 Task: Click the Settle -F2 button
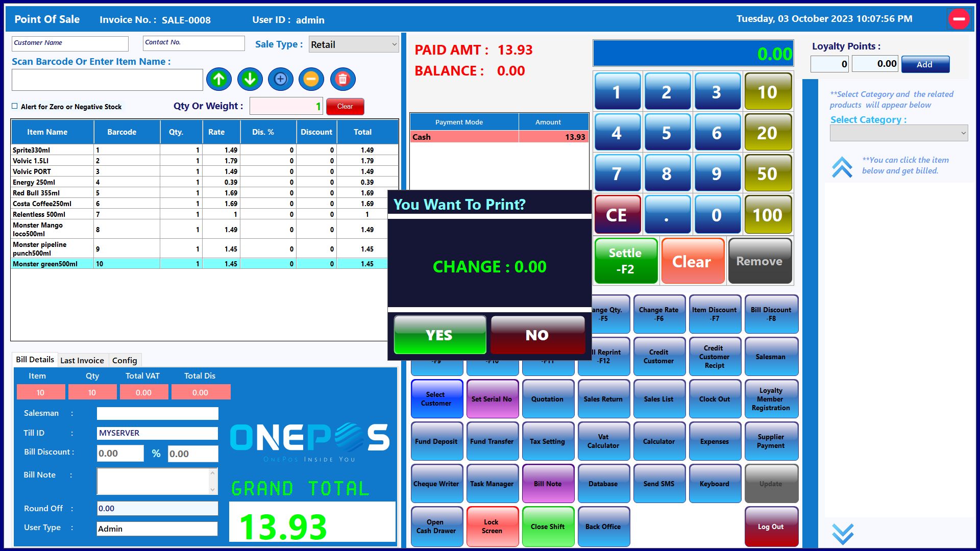[x=626, y=261]
